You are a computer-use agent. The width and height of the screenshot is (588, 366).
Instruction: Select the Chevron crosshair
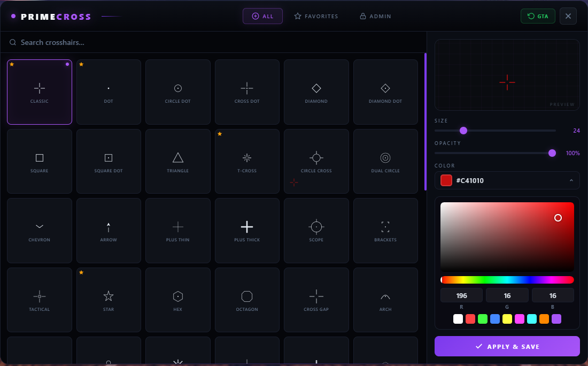point(39,230)
